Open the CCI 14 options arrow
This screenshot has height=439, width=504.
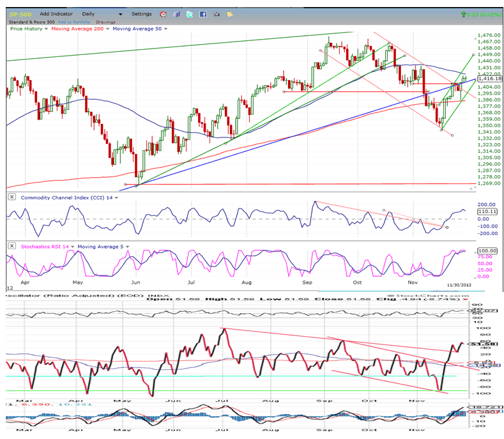click(x=116, y=198)
